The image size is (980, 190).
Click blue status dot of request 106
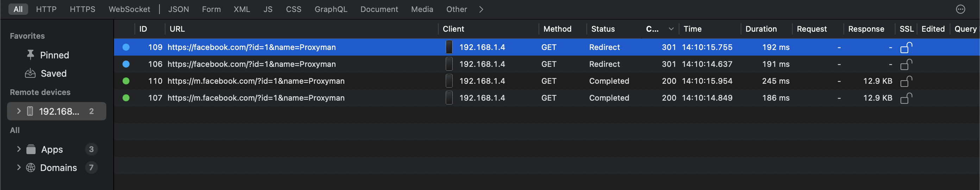tap(126, 64)
